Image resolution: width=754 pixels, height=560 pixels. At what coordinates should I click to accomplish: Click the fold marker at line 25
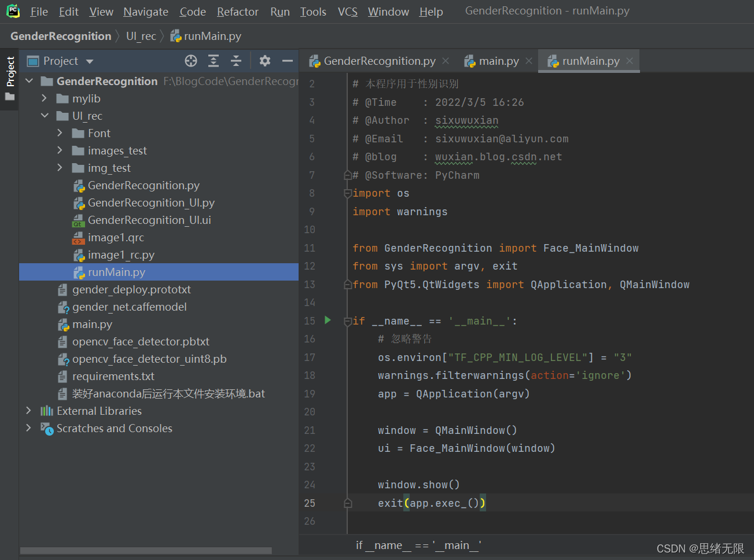347,503
